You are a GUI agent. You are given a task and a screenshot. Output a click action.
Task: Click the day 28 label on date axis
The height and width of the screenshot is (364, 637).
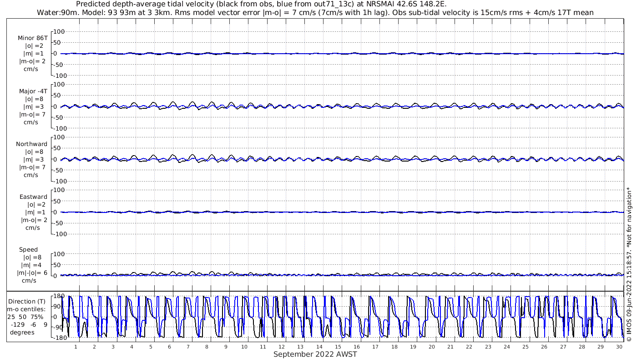pos(581,347)
